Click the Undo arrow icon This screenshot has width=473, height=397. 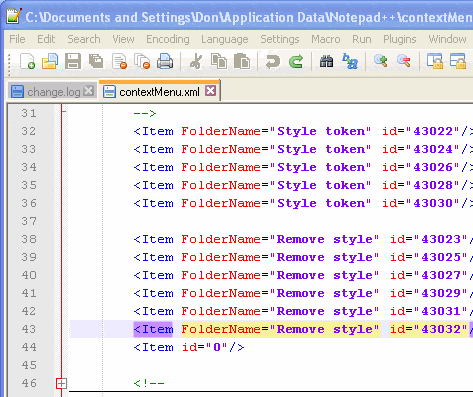(x=273, y=62)
